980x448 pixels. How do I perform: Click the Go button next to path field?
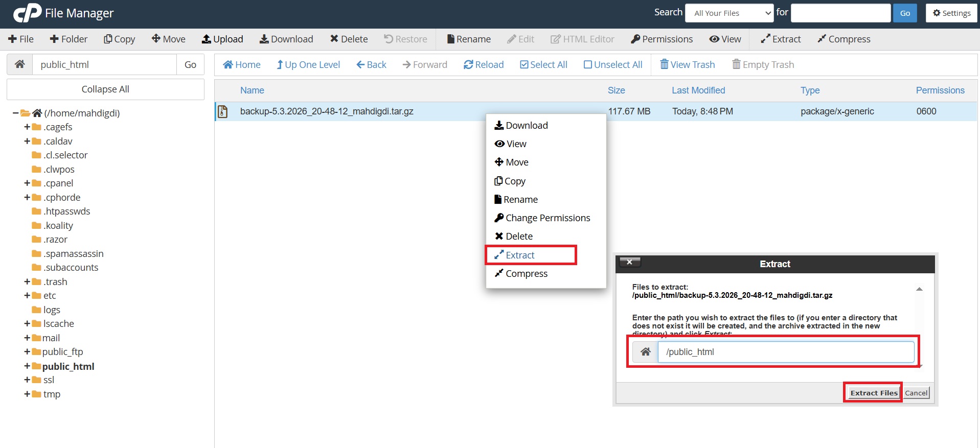pos(190,64)
